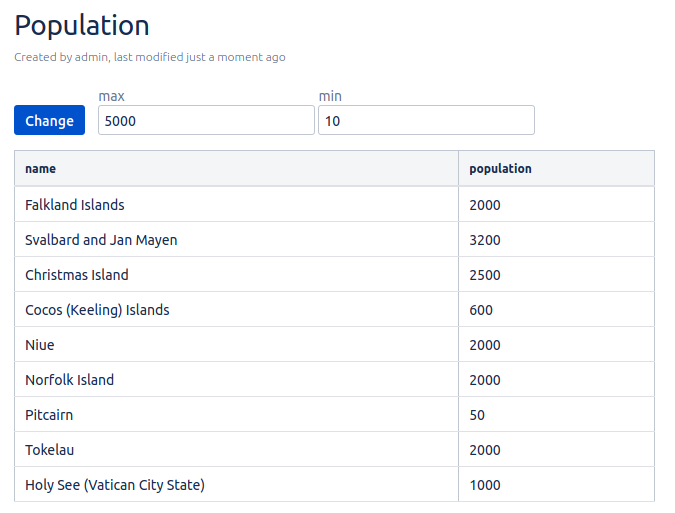Click the Niue name cell
The height and width of the screenshot is (513, 675).
40,345
